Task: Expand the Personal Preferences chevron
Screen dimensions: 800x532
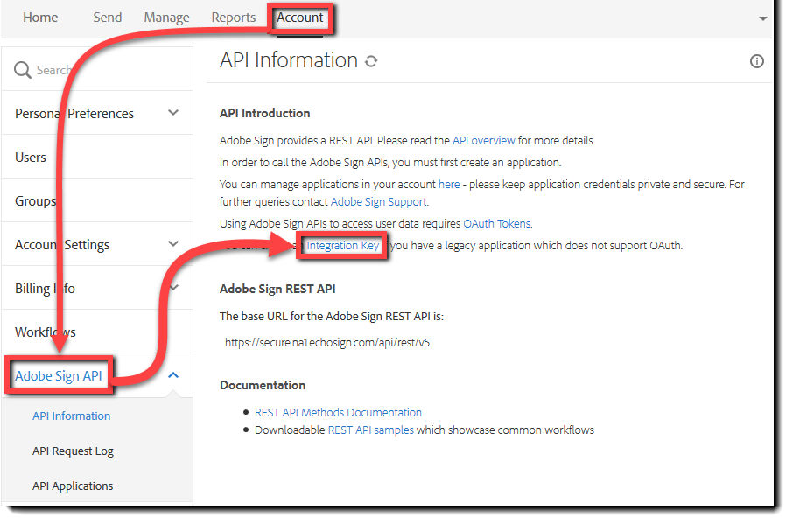Action: click(173, 112)
